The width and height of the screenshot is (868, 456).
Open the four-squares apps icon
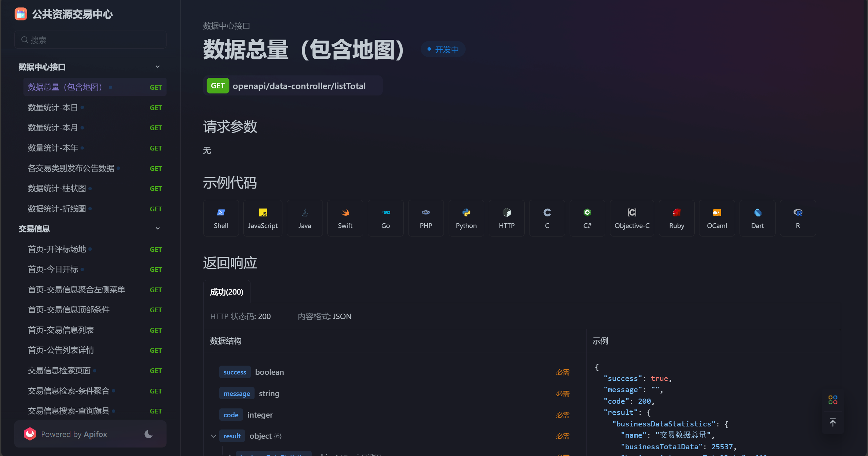click(833, 400)
